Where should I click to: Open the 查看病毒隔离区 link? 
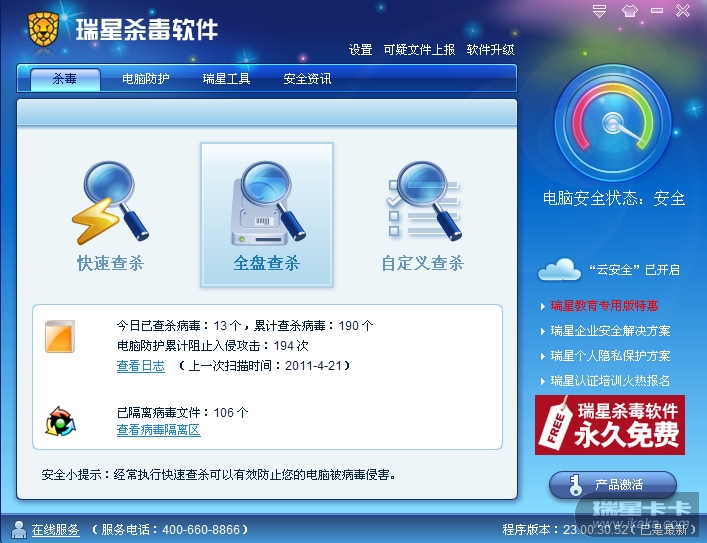tap(158, 430)
